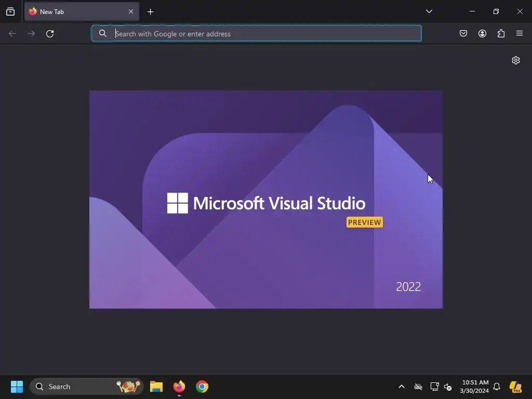Launch Google Chrome from taskbar

coord(202,387)
